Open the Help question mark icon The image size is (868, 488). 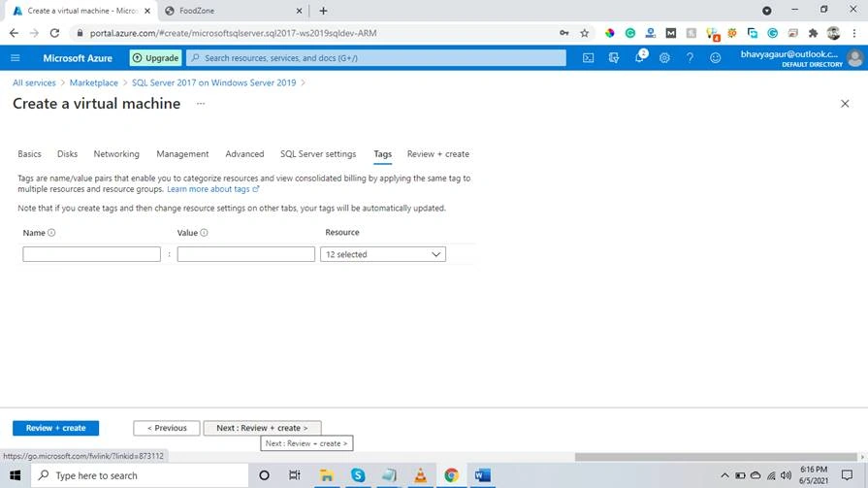tap(690, 57)
